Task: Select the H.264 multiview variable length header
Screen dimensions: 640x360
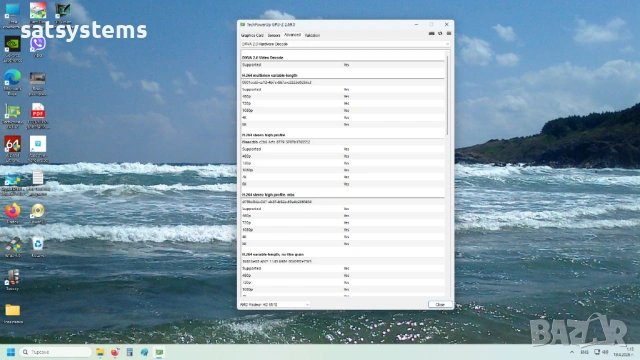Action: click(269, 76)
